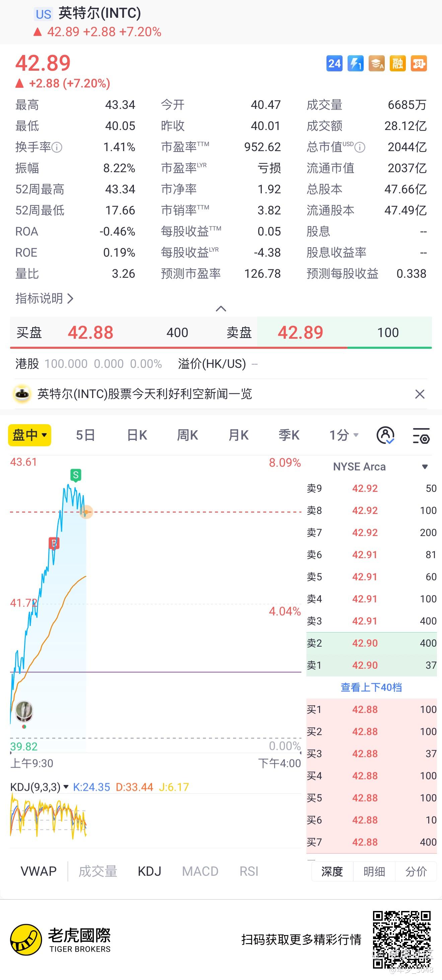Tap the 英特尔(INTC) stock title
The width and height of the screenshot is (442, 980).
click(x=99, y=13)
